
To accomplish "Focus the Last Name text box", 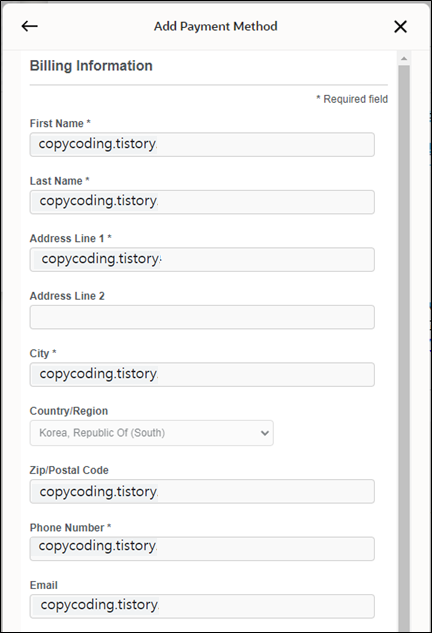I will [202, 202].
